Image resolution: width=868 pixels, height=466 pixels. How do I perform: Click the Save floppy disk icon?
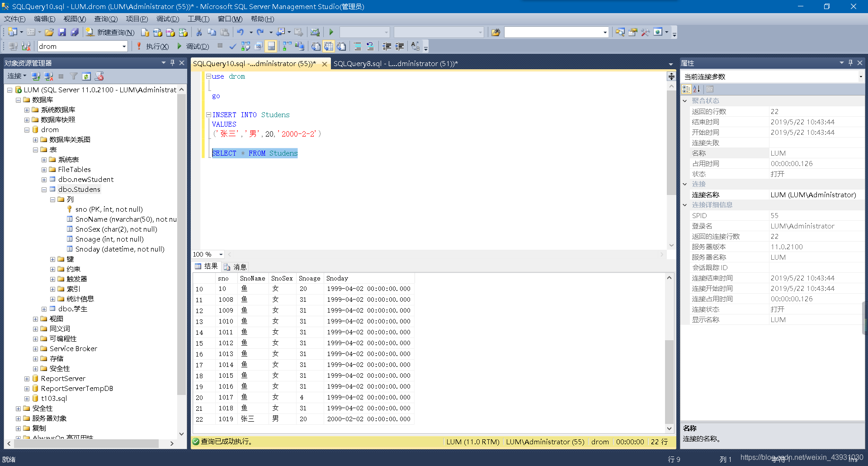[62, 32]
